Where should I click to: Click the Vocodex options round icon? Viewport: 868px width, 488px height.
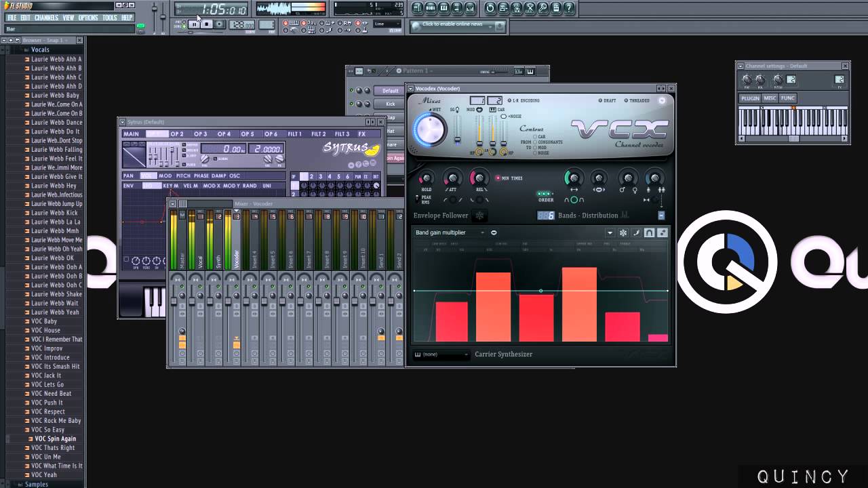(x=662, y=100)
